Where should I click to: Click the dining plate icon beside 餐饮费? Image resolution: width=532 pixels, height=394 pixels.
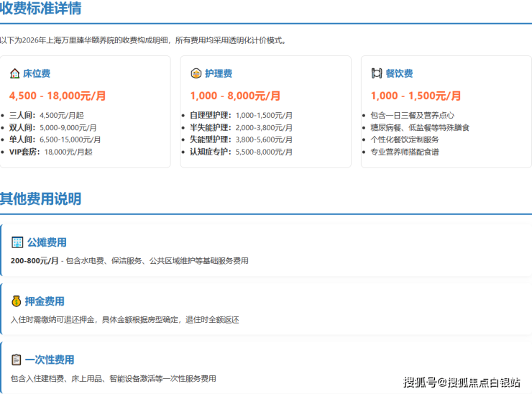click(x=376, y=73)
